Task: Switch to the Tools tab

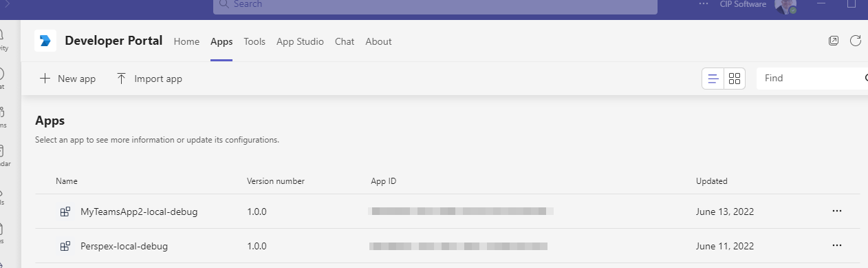Action: tap(254, 41)
